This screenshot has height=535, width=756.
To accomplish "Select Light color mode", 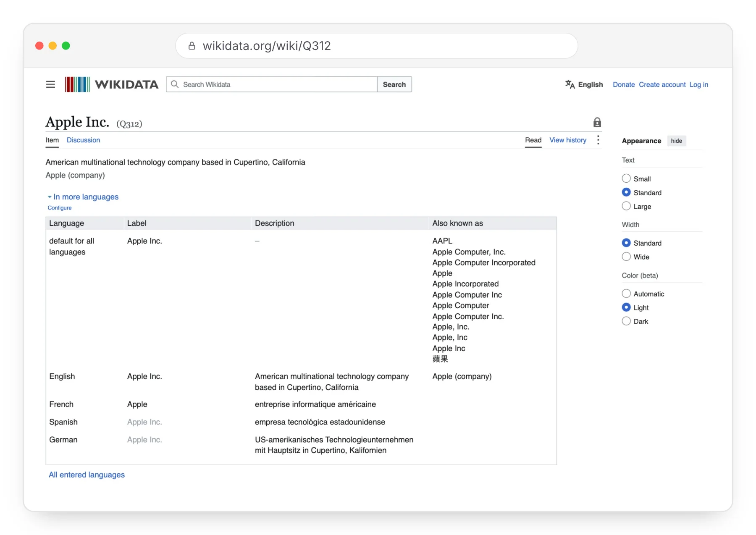I will click(626, 307).
